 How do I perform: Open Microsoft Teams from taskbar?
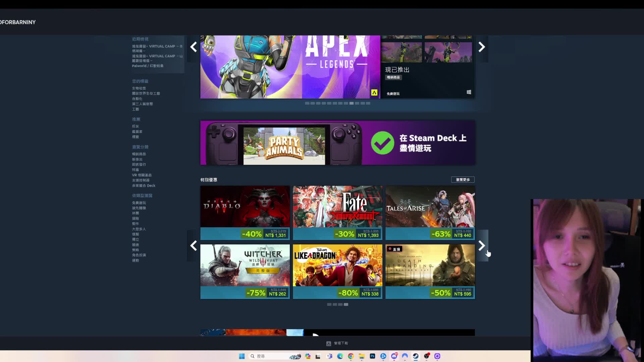329,356
